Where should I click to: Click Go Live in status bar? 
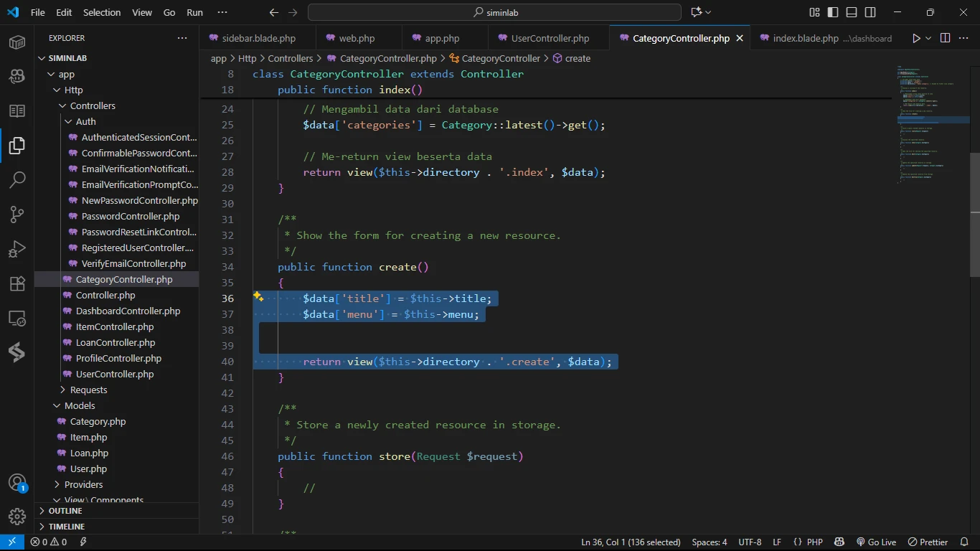tap(876, 542)
